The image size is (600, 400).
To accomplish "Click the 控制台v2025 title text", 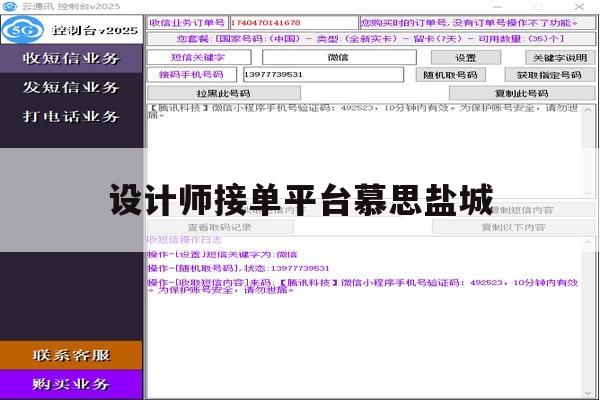I will tap(95, 30).
